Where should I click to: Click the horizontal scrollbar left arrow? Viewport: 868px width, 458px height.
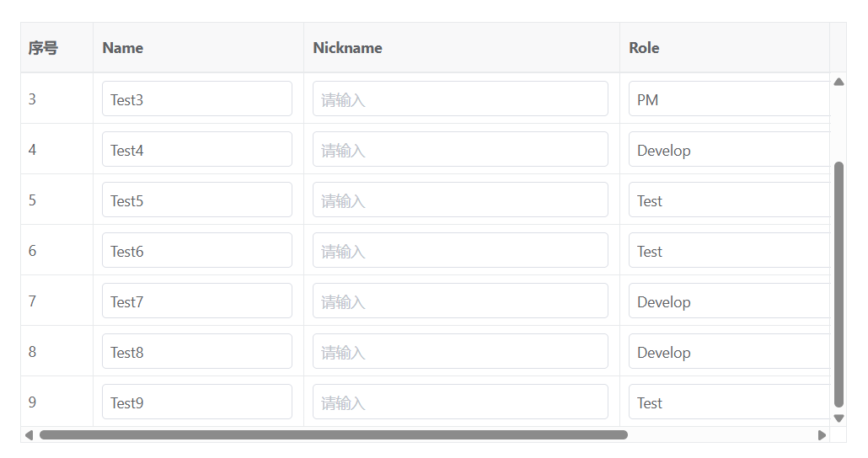(x=29, y=435)
